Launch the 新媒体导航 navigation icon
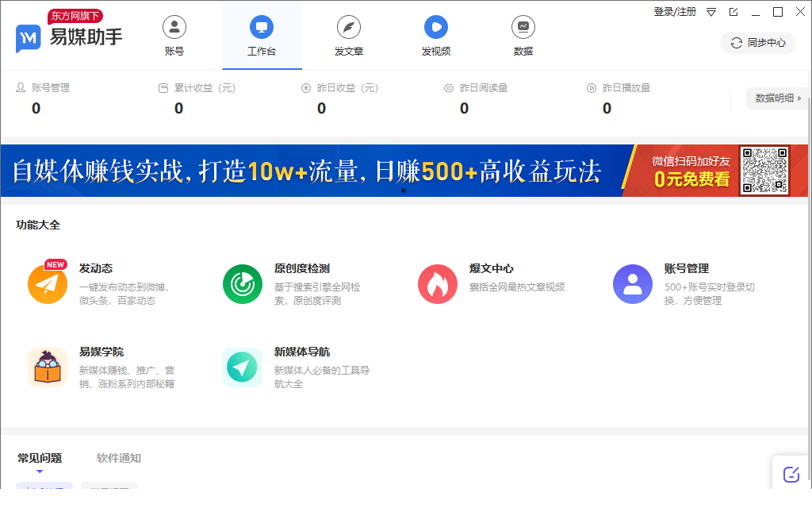 coord(243,367)
